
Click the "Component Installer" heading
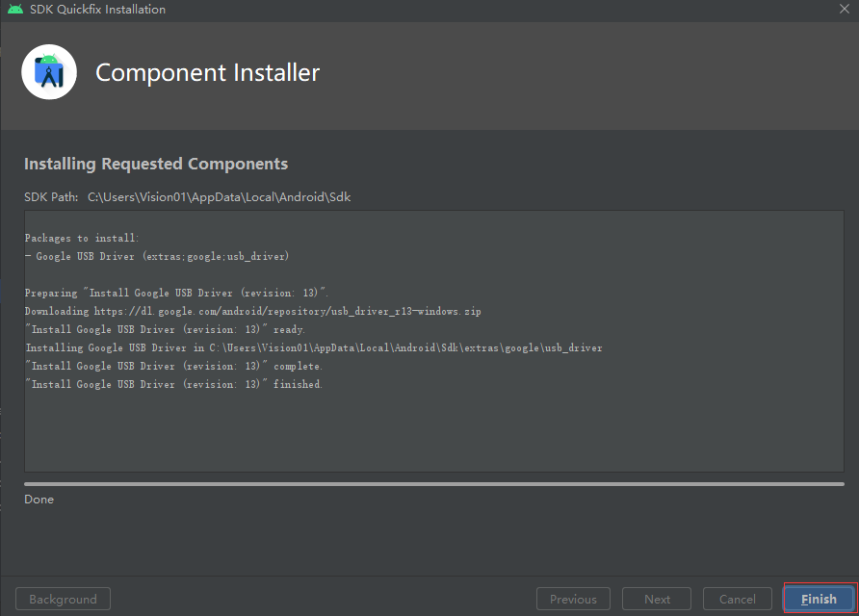tap(207, 73)
